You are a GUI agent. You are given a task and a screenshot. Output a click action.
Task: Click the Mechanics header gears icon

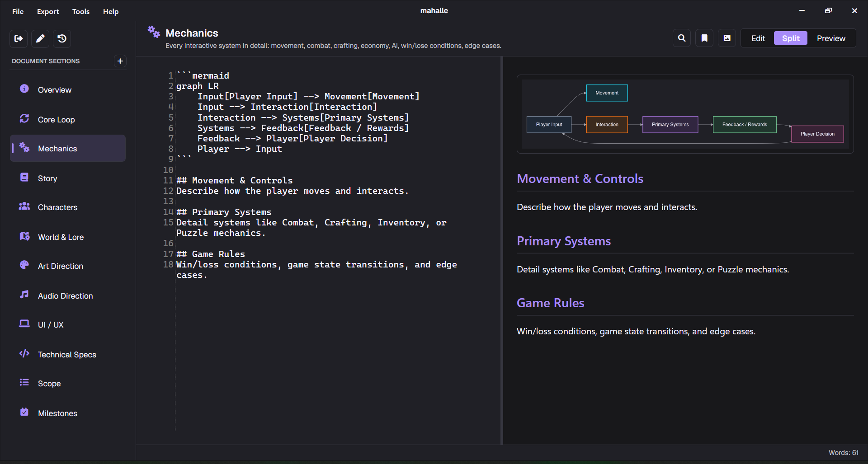(154, 32)
